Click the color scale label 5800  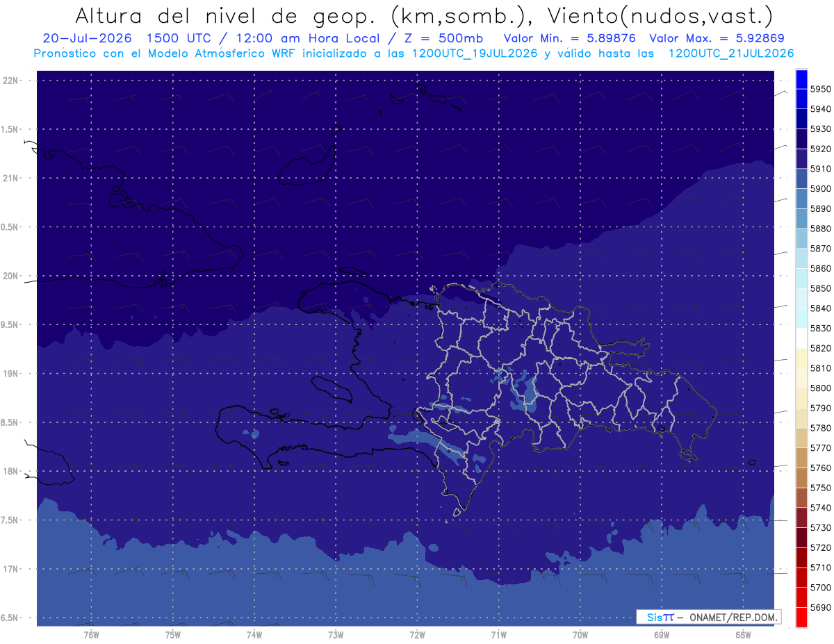click(x=820, y=388)
